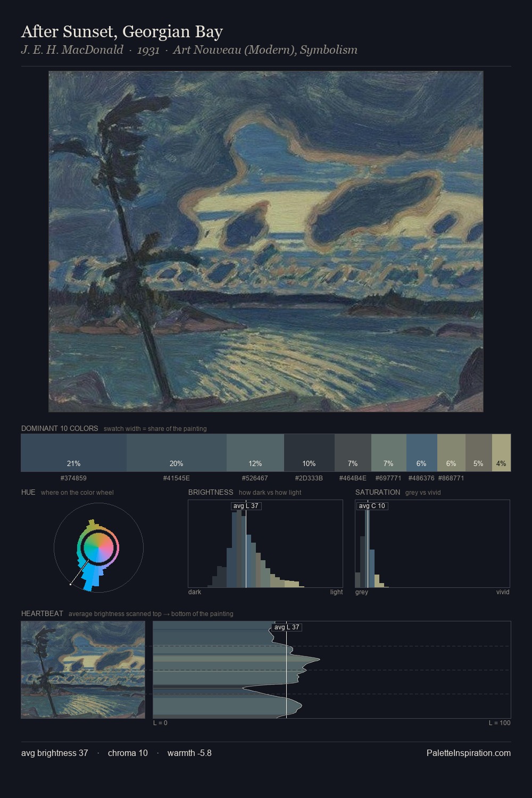Click the #41545E hex label
Viewport: 532px width, 798px height.
(x=177, y=478)
